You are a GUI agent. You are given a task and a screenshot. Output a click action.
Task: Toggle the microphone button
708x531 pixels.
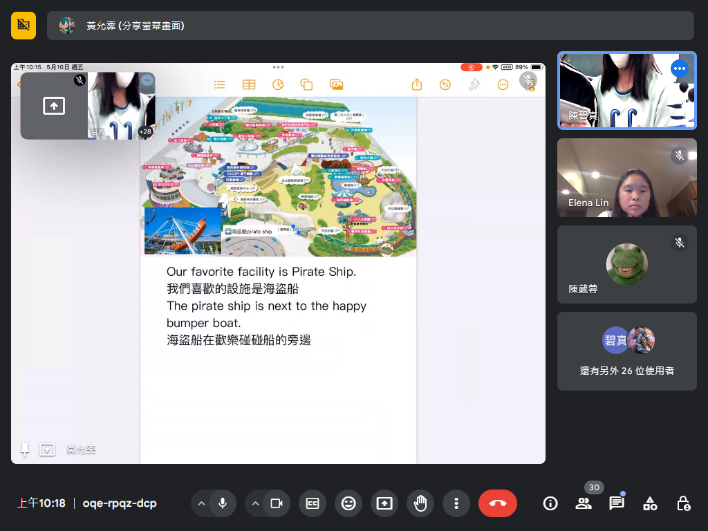[x=222, y=503]
